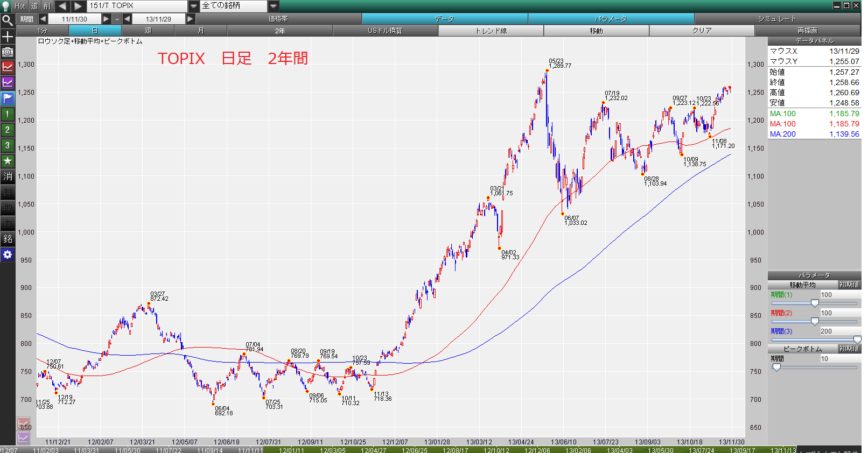Click the 期間(3) value field showing 200
Viewport: 868px width, 453px height.
(x=840, y=331)
